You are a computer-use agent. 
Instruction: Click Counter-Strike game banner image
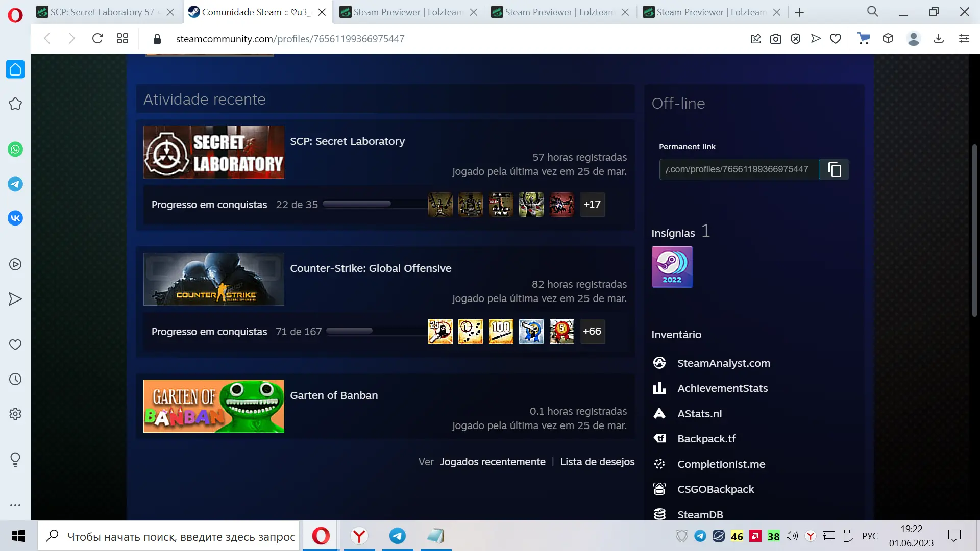pyautogui.click(x=214, y=279)
